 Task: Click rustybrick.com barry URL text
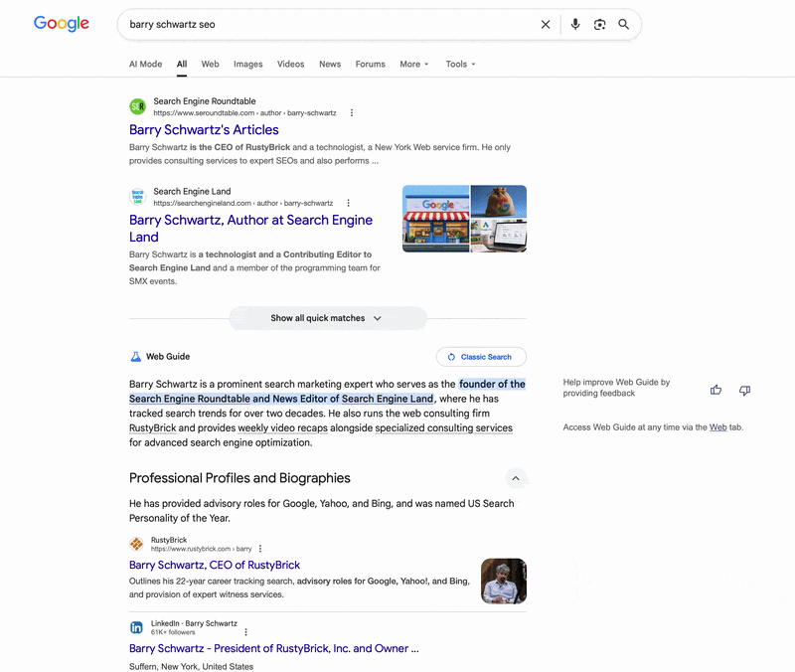point(202,549)
